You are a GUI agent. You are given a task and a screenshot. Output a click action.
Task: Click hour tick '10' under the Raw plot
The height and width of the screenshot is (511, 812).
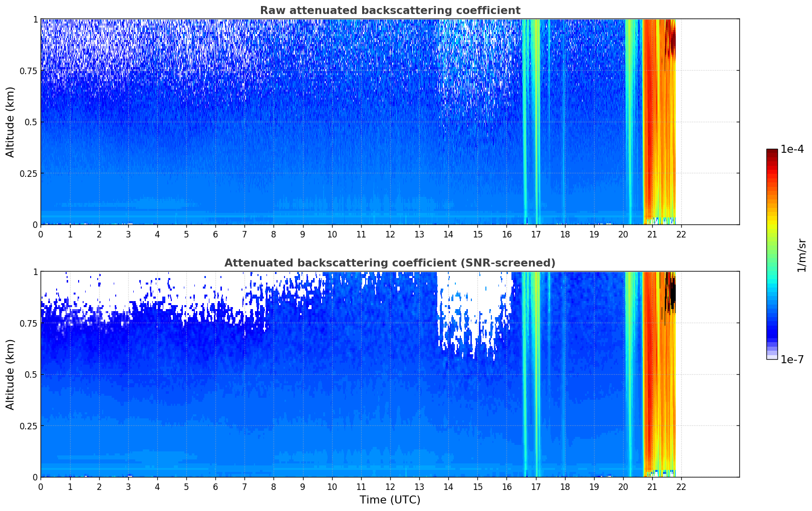click(332, 234)
